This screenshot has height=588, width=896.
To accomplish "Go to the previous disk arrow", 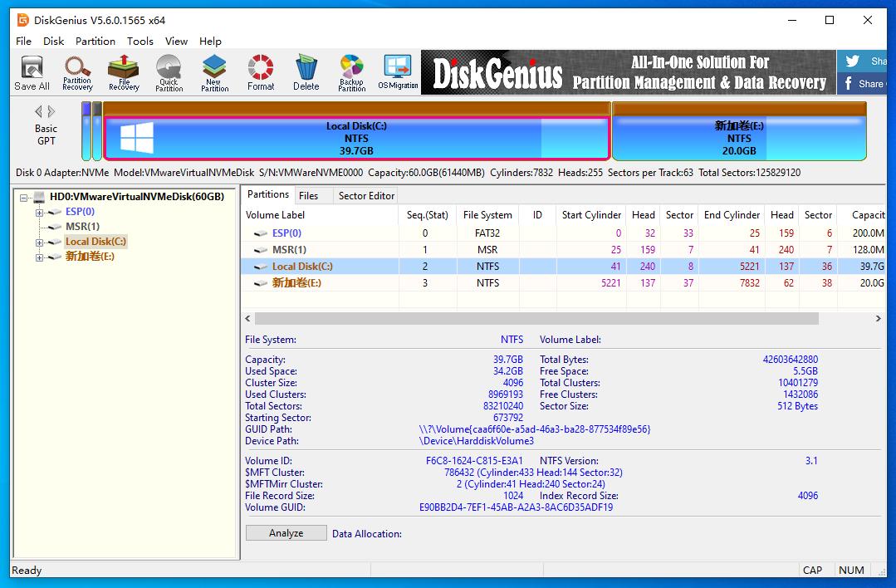I will tap(38, 111).
